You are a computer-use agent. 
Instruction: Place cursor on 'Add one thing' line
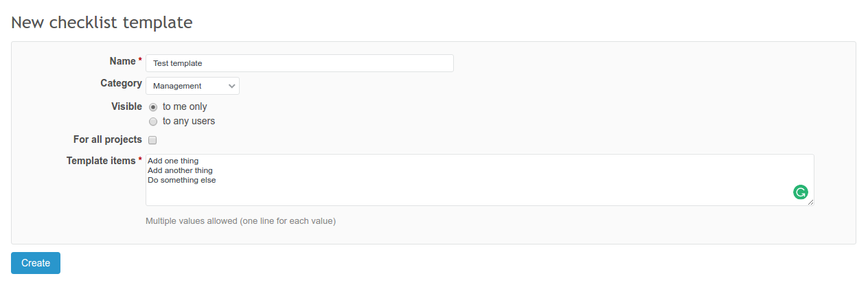pos(173,161)
